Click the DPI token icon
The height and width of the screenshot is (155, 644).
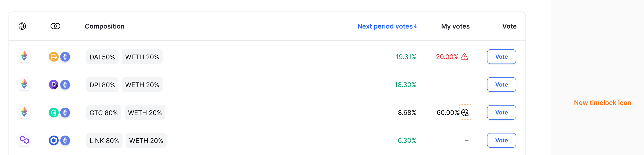(53, 84)
